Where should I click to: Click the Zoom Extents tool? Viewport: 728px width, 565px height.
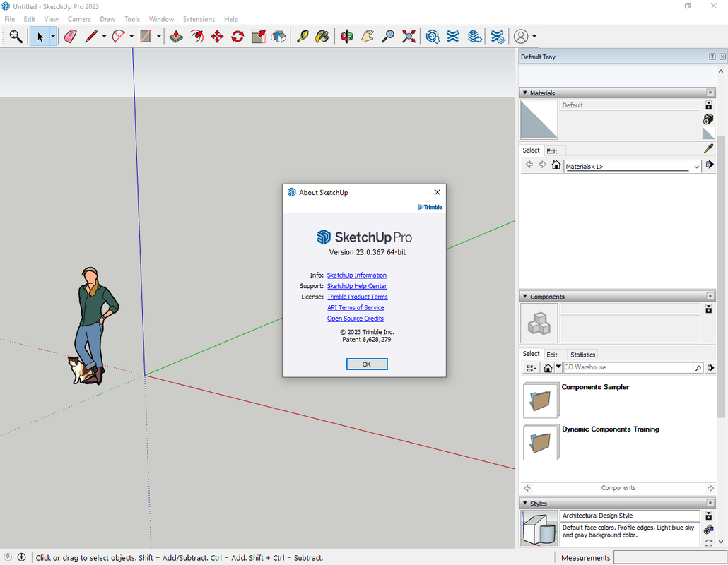pos(409,37)
